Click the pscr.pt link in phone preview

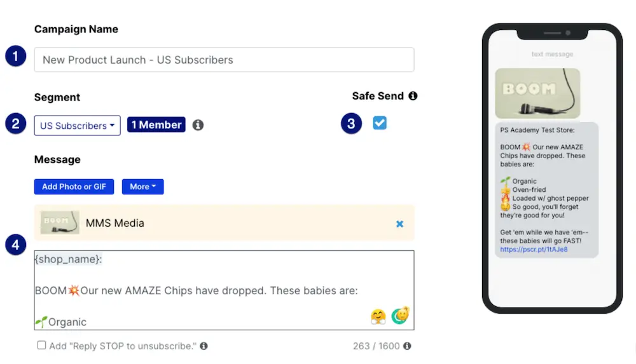coord(525,250)
